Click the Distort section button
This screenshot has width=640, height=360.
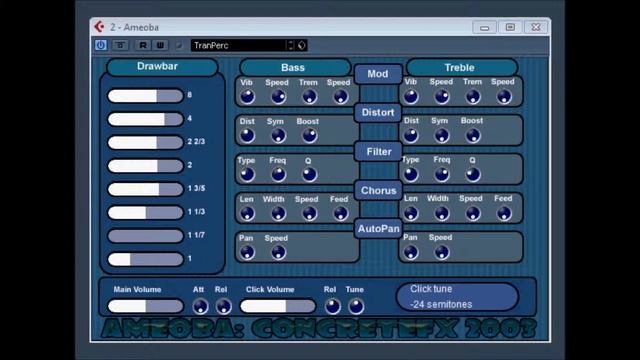(378, 112)
